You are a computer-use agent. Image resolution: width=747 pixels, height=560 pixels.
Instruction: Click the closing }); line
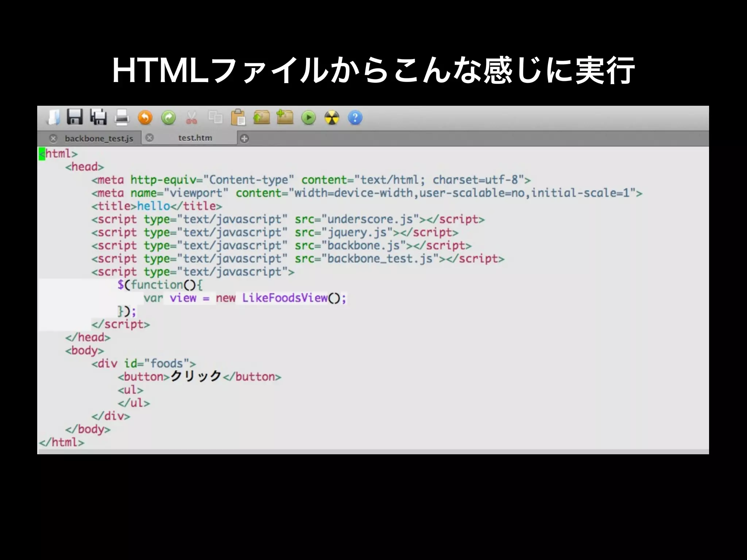coord(127,311)
